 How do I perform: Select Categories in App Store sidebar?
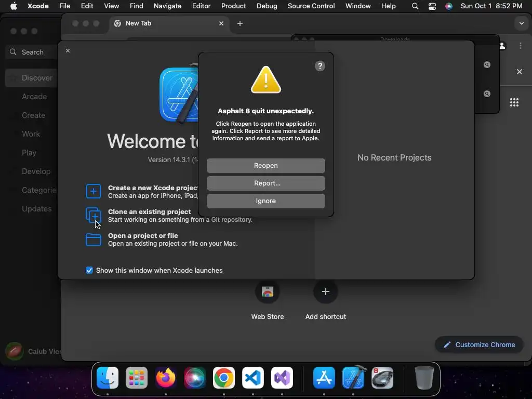pos(38,190)
